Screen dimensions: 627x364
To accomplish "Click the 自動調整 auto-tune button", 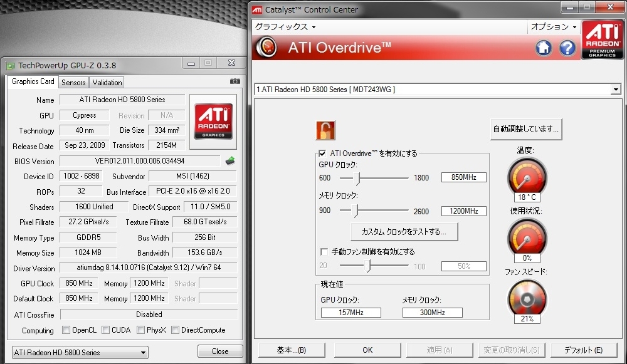I will (x=526, y=129).
